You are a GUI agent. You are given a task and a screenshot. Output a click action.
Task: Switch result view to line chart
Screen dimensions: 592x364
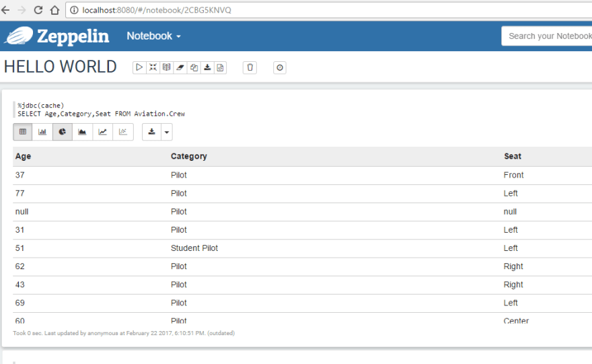(x=102, y=132)
